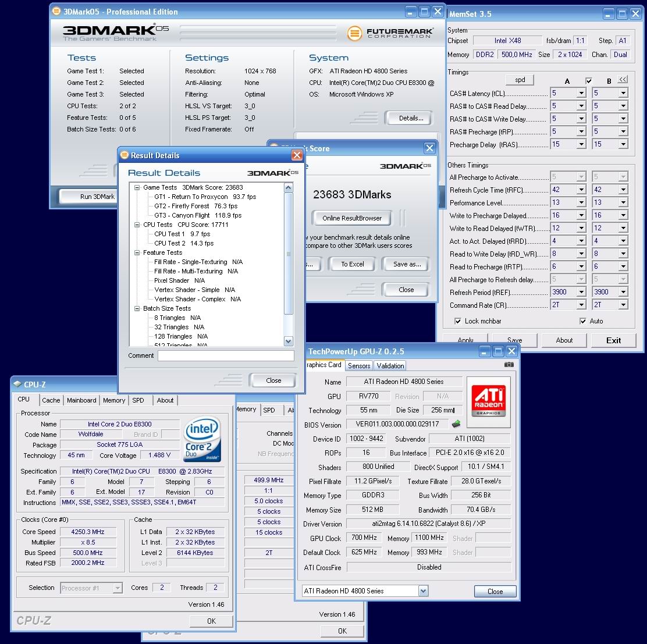647x644 pixels.
Task: Open CPU-Z Processor selection dropdown
Action: pos(118,588)
